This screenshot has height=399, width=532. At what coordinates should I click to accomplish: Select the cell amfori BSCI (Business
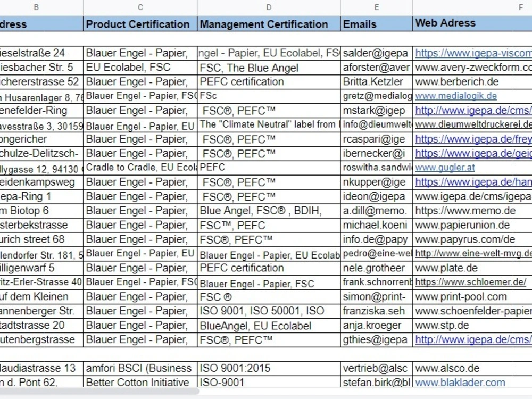[140, 368]
